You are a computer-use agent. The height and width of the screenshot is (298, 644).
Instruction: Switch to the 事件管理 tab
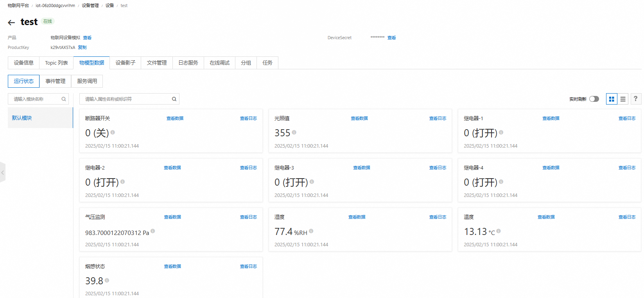point(55,81)
